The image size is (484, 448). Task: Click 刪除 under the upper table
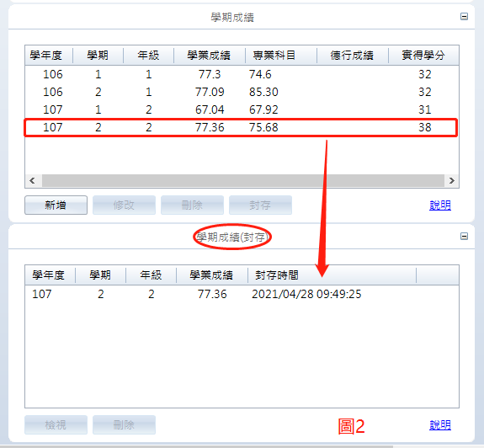tap(192, 205)
